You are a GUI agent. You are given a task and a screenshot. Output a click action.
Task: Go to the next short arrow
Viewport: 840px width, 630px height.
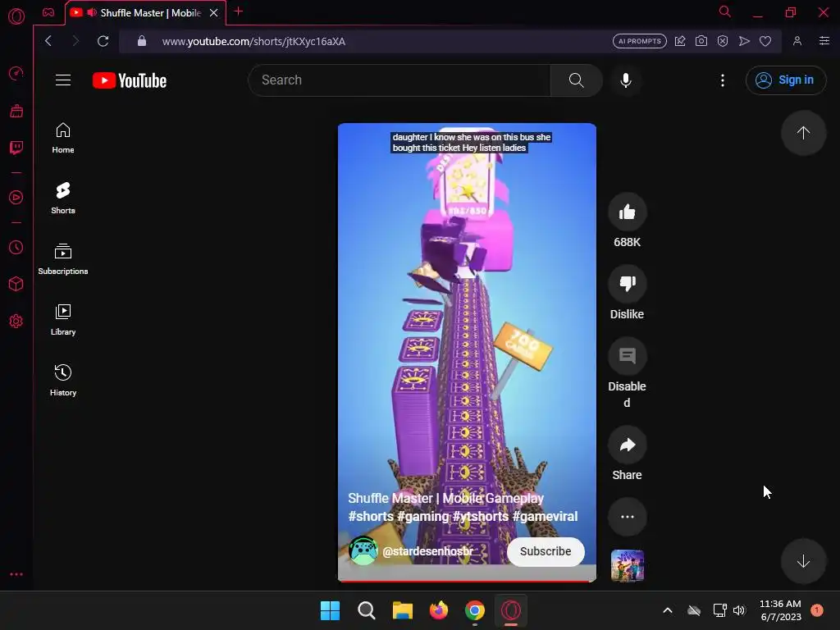coord(803,561)
